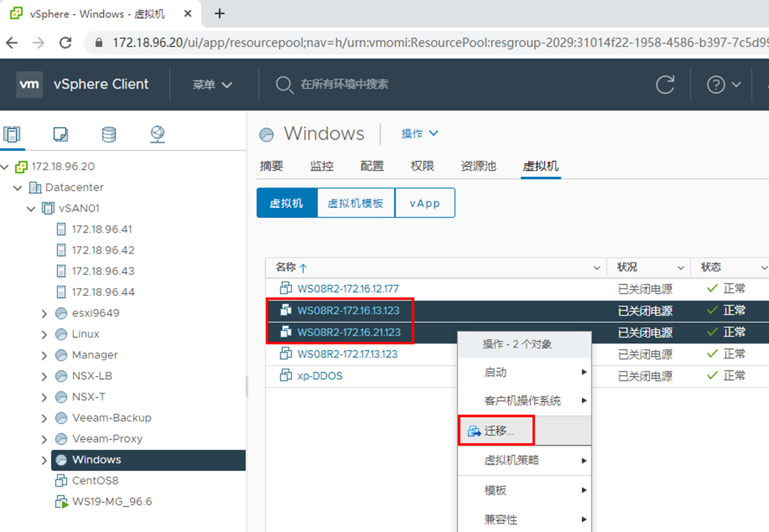769x532 pixels.
Task: Collapse the Datacenter tree node
Action: pos(18,188)
